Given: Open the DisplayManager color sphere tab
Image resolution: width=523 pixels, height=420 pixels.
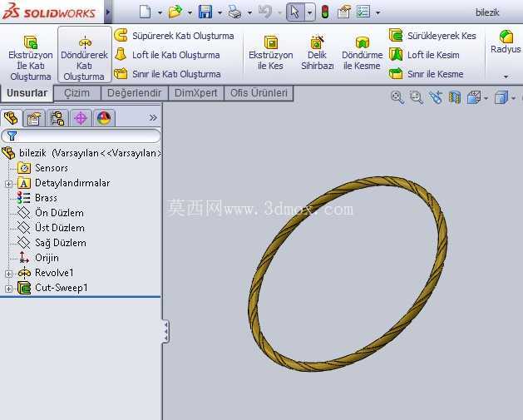Looking at the screenshot, I should coord(104,118).
